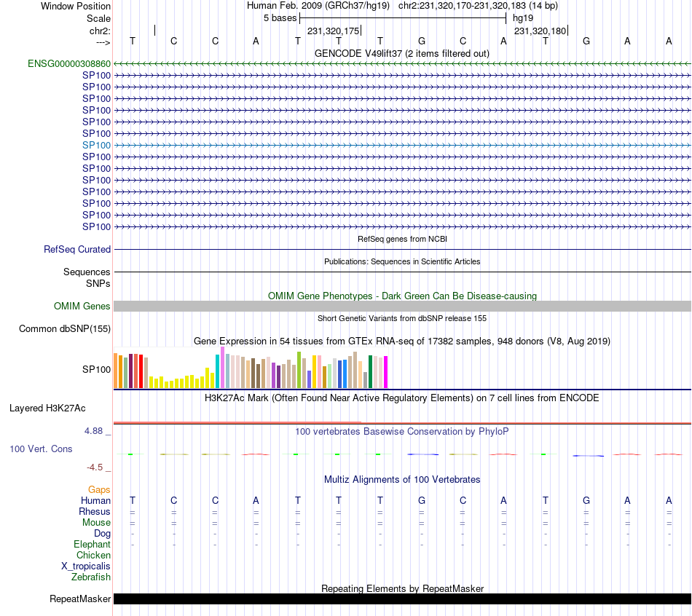Click the 'RefSeq Curated' track label
This screenshot has height=616, width=692.
point(76,249)
